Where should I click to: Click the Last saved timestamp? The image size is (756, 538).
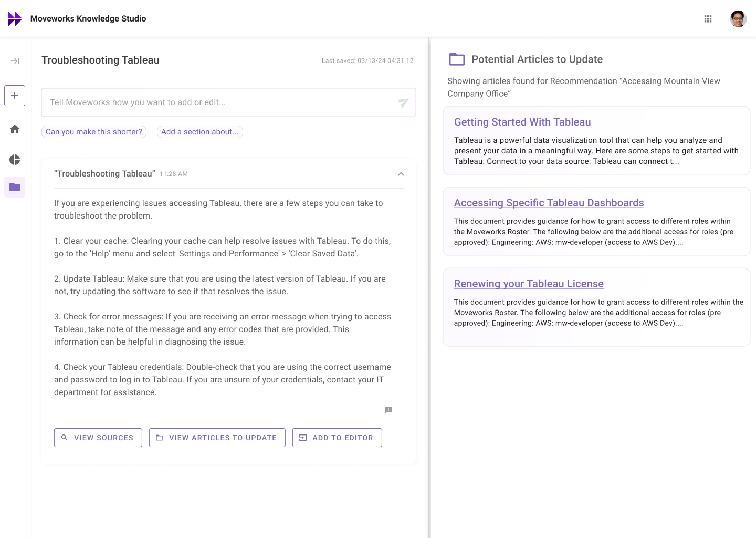click(x=367, y=61)
